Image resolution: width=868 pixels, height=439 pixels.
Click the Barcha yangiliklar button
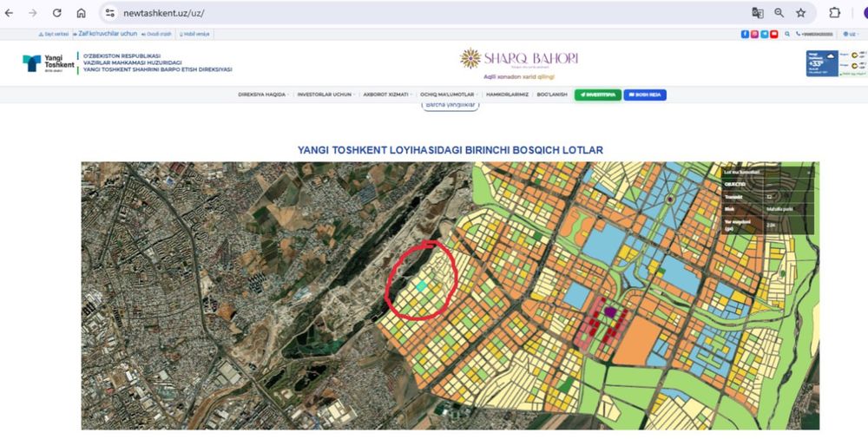(x=450, y=105)
